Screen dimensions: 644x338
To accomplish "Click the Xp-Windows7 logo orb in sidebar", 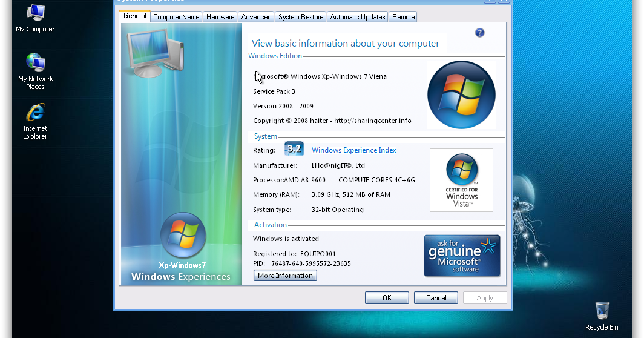I will point(183,235).
